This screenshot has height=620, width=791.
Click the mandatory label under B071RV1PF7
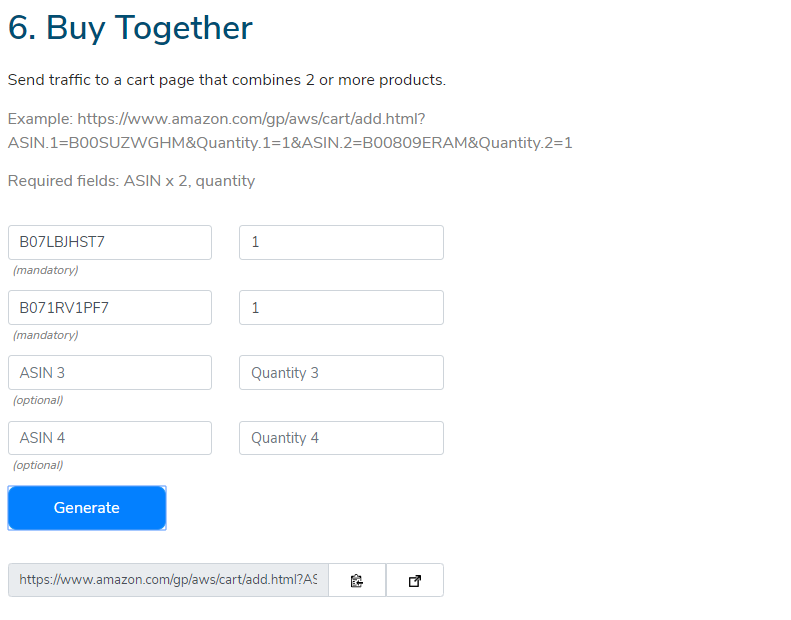[46, 335]
